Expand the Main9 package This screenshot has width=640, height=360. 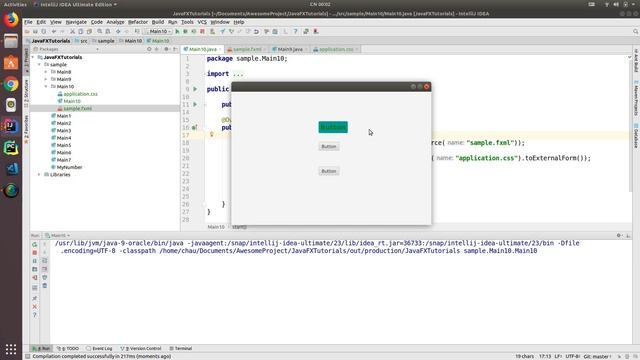46,79
